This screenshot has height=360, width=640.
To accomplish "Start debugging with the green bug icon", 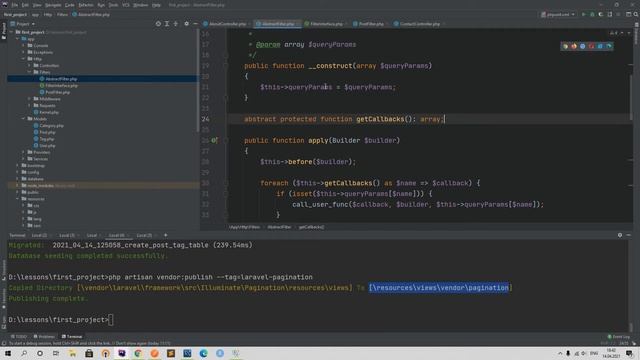I will click(x=592, y=14).
